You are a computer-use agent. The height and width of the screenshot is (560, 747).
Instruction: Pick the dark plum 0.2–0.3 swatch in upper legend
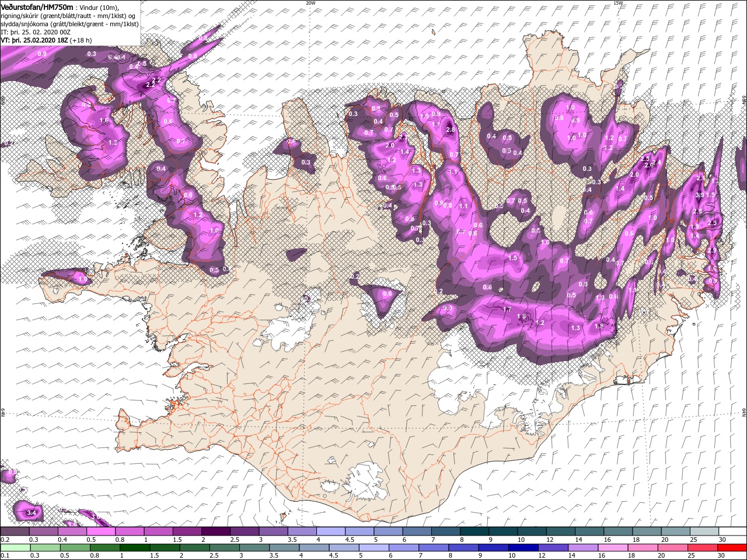(15, 531)
